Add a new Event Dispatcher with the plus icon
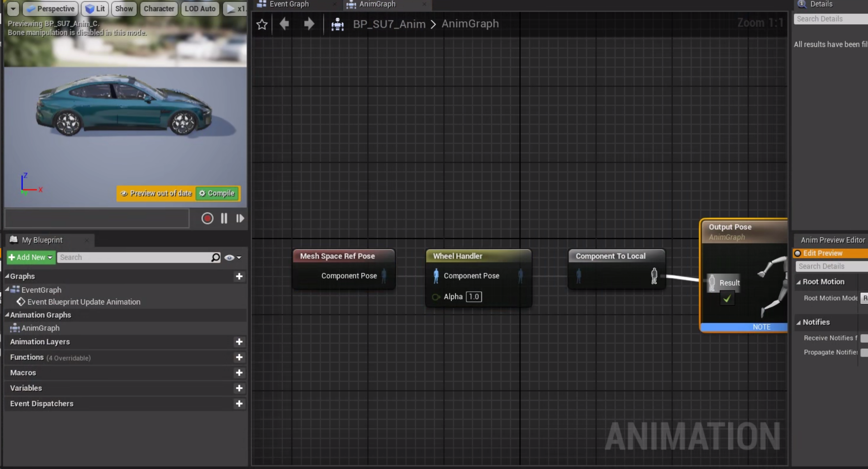This screenshot has height=469, width=868. tap(239, 404)
